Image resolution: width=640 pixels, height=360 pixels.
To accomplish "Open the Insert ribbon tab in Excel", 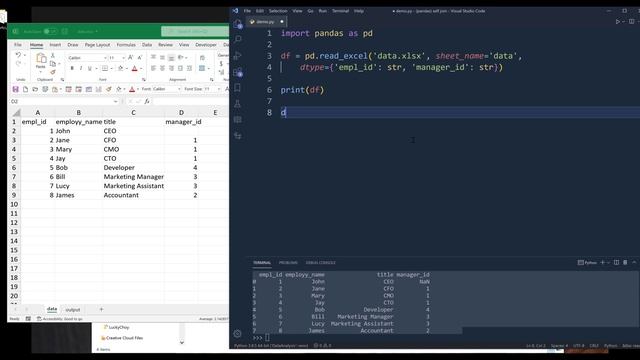I will coord(55,44).
